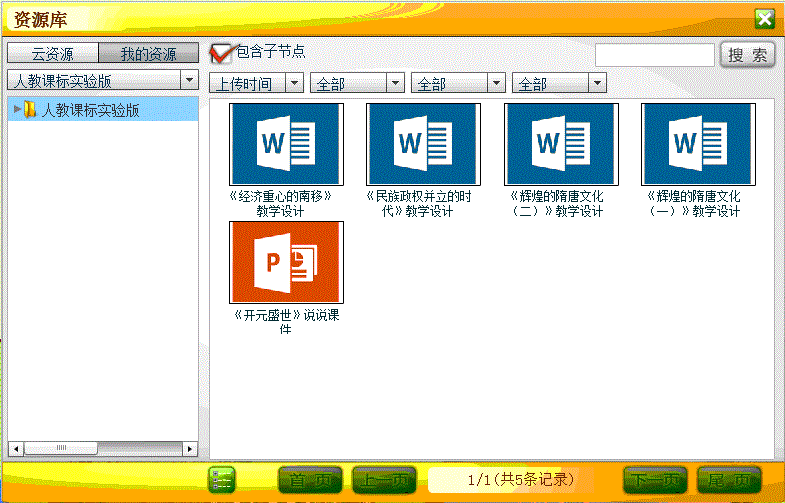Toggle the 包含子节点 checkbox
This screenshot has width=785, height=503.
click(221, 53)
